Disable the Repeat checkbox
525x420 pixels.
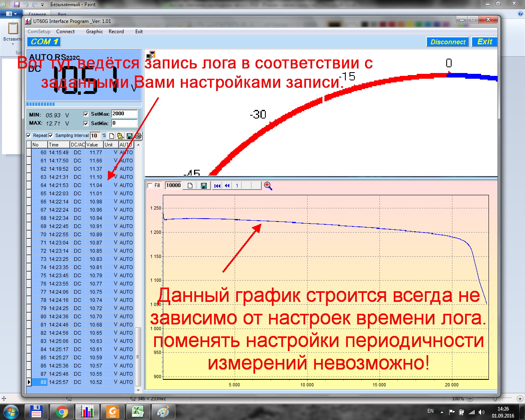[x=29, y=135]
